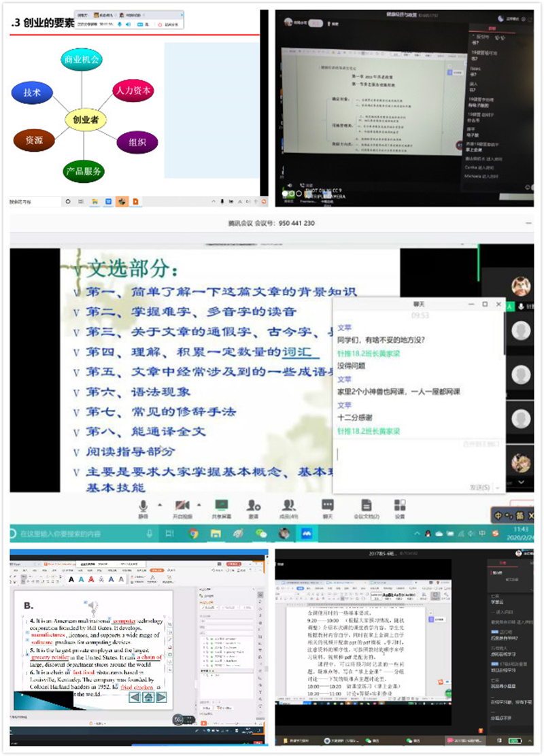Image resolution: width=544 pixels, height=756 pixels.
Task: Open the 邀请 invite icon
Action: 254,505
